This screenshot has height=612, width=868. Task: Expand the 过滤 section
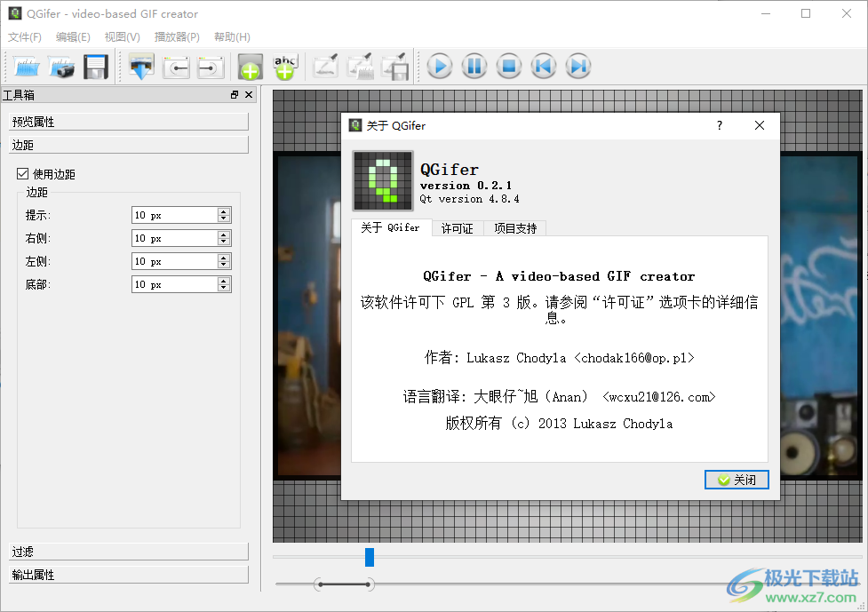click(x=129, y=551)
